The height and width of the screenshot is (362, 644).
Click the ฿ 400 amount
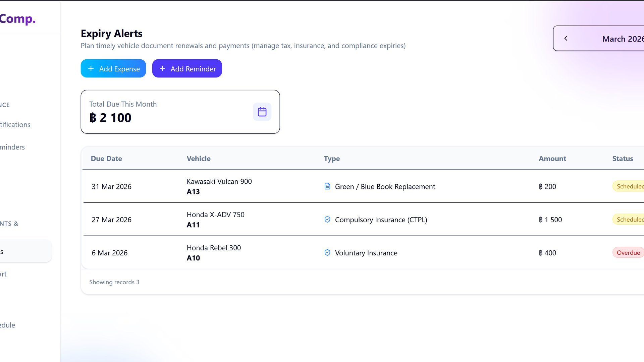pos(547,253)
